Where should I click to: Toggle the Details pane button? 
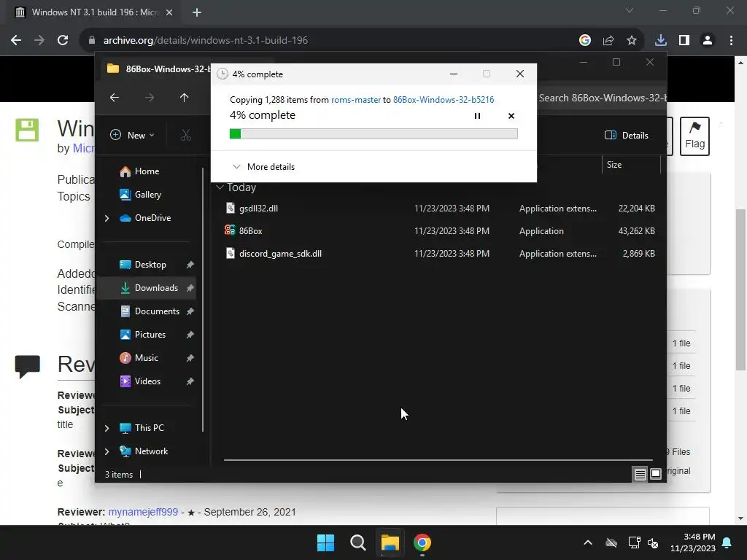[x=626, y=135]
